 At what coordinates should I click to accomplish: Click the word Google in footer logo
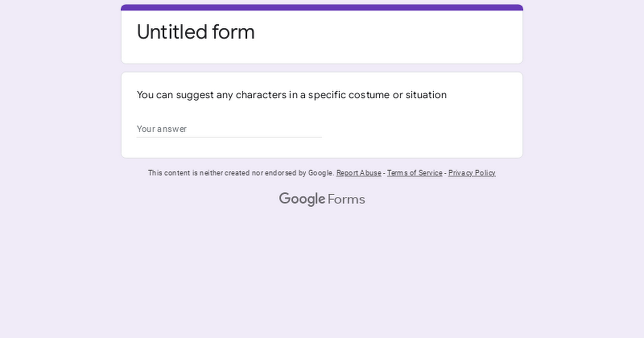pos(302,199)
